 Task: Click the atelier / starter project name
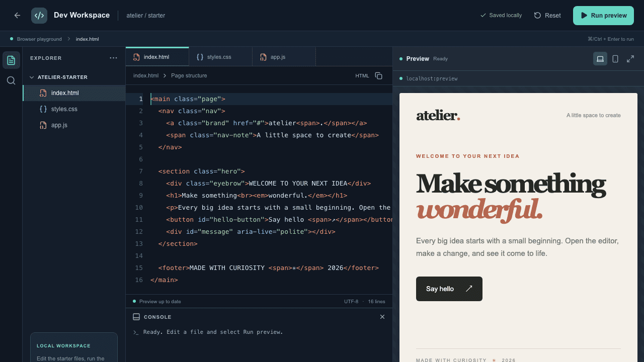pyautogui.click(x=146, y=16)
